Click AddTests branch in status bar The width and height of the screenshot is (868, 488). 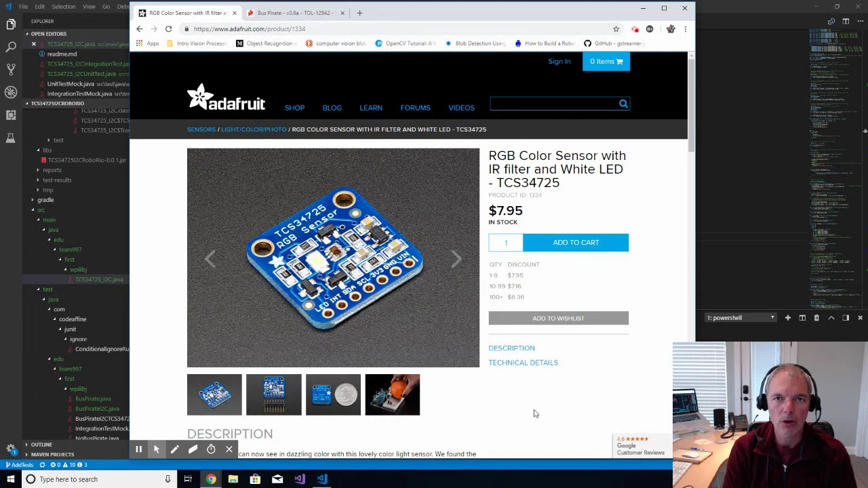[x=19, y=465]
